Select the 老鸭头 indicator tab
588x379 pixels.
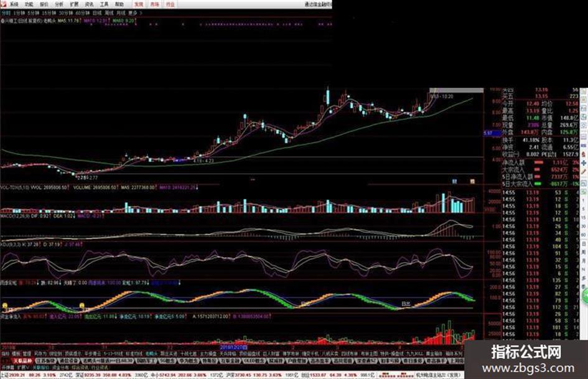coord(150,353)
